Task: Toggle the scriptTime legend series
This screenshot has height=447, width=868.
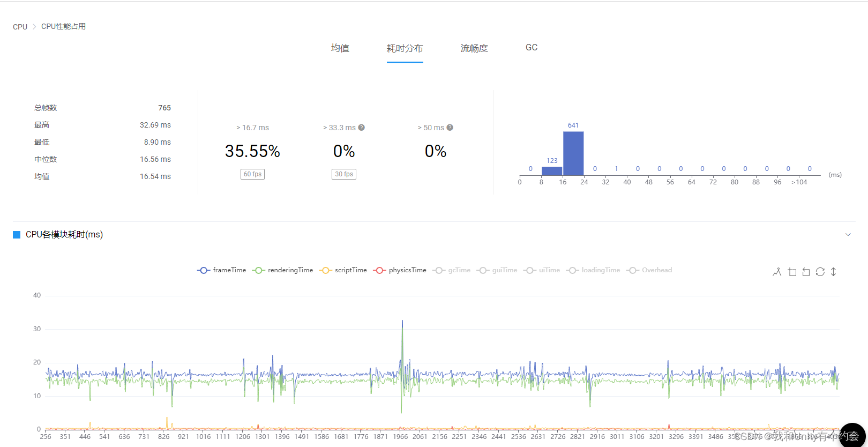Action: pyautogui.click(x=343, y=270)
